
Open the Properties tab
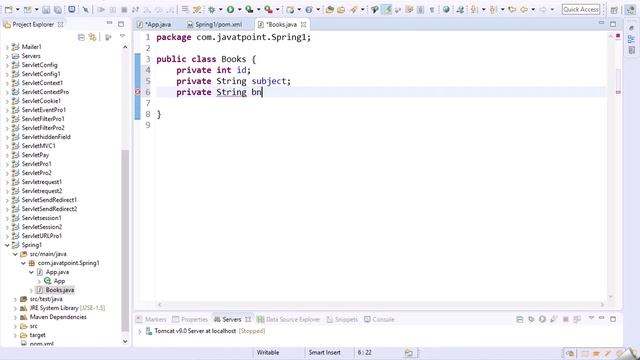[x=190, y=319]
